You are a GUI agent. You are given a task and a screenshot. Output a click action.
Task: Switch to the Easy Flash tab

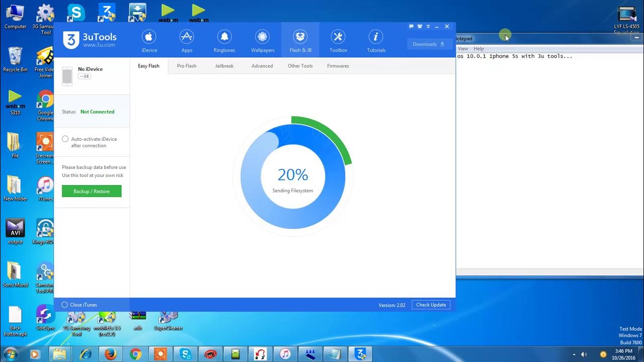[149, 66]
